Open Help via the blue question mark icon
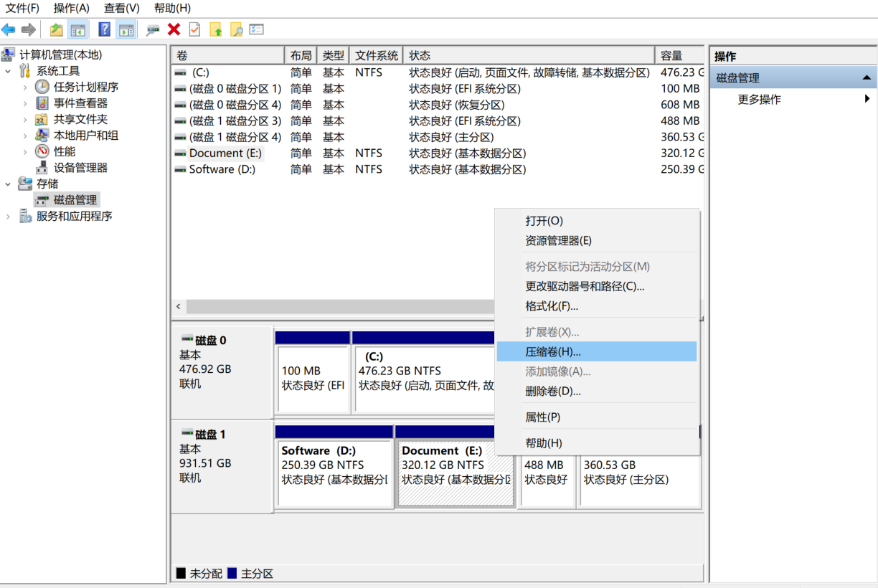This screenshot has width=878, height=588. 105,29
